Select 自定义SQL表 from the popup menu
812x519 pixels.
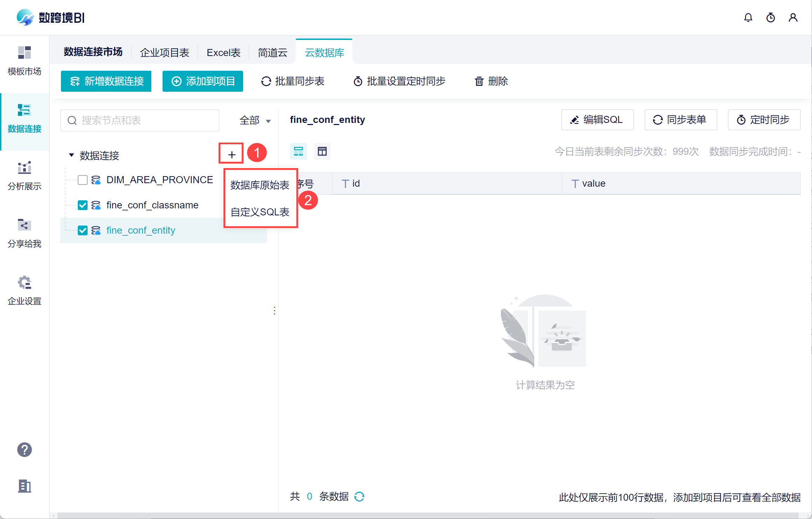tap(260, 212)
